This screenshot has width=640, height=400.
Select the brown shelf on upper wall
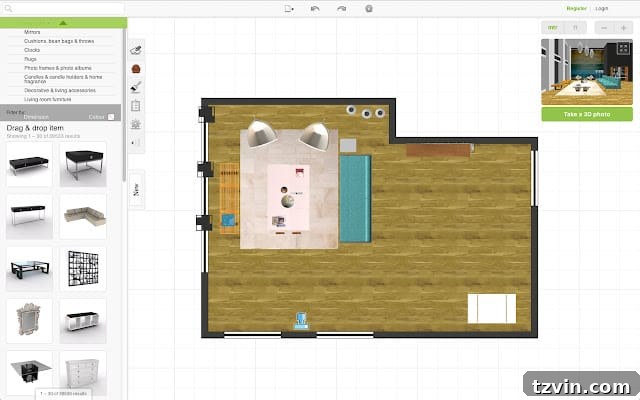pyautogui.click(x=438, y=150)
